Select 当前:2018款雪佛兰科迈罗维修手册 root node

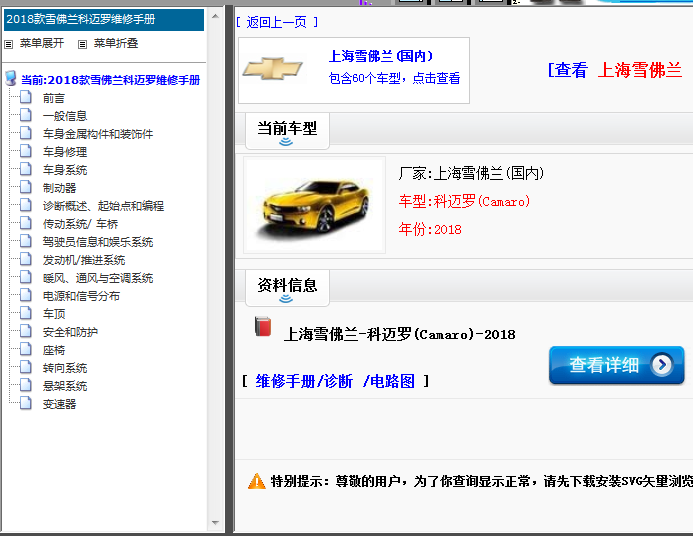coord(110,80)
